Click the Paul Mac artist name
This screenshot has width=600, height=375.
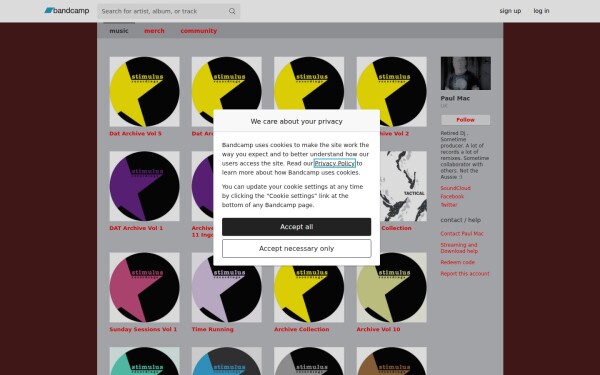455,98
